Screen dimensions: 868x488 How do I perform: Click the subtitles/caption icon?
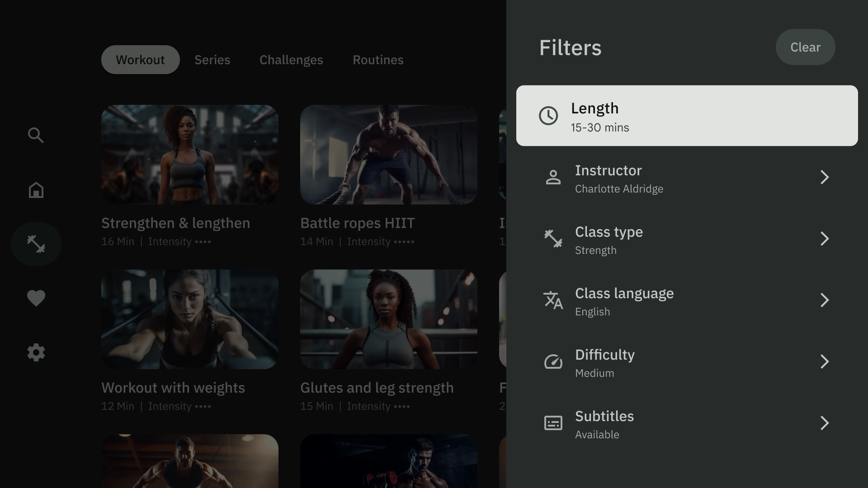click(553, 423)
